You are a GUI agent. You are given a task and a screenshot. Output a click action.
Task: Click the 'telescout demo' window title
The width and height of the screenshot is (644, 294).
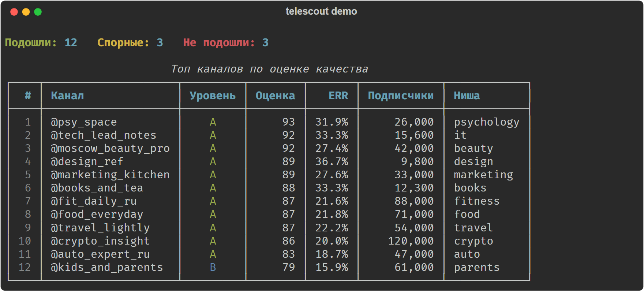(x=321, y=11)
